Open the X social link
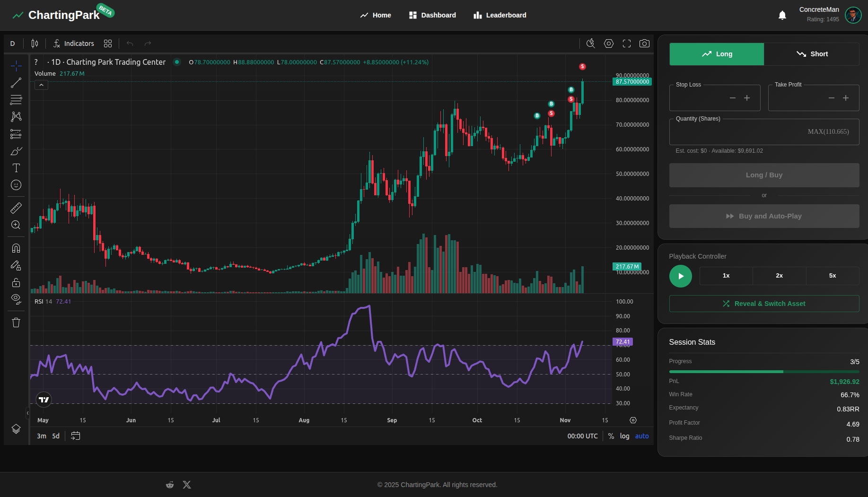 pyautogui.click(x=187, y=485)
